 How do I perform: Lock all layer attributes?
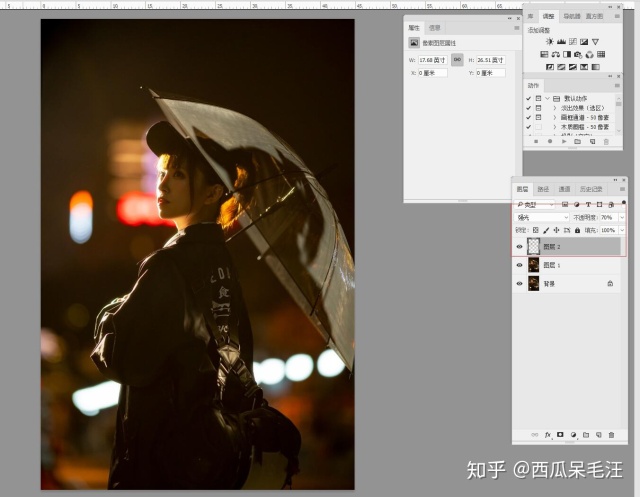pos(577,230)
